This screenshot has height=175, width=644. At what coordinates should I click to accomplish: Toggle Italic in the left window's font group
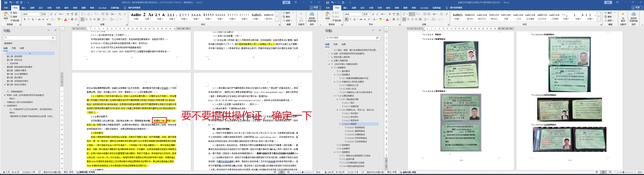[x=28, y=19]
